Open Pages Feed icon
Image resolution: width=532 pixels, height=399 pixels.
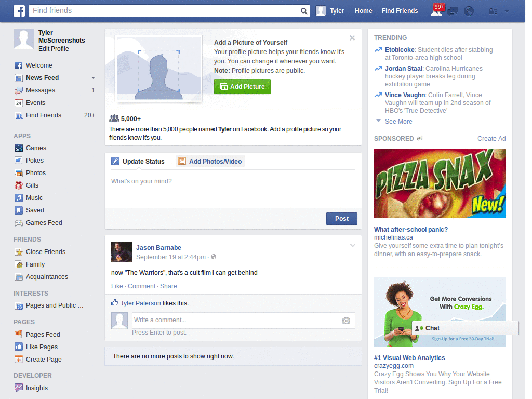19,334
